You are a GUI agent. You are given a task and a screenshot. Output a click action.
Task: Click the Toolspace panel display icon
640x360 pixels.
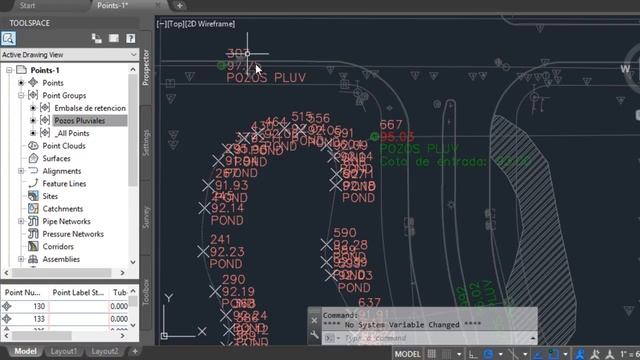click(x=114, y=38)
